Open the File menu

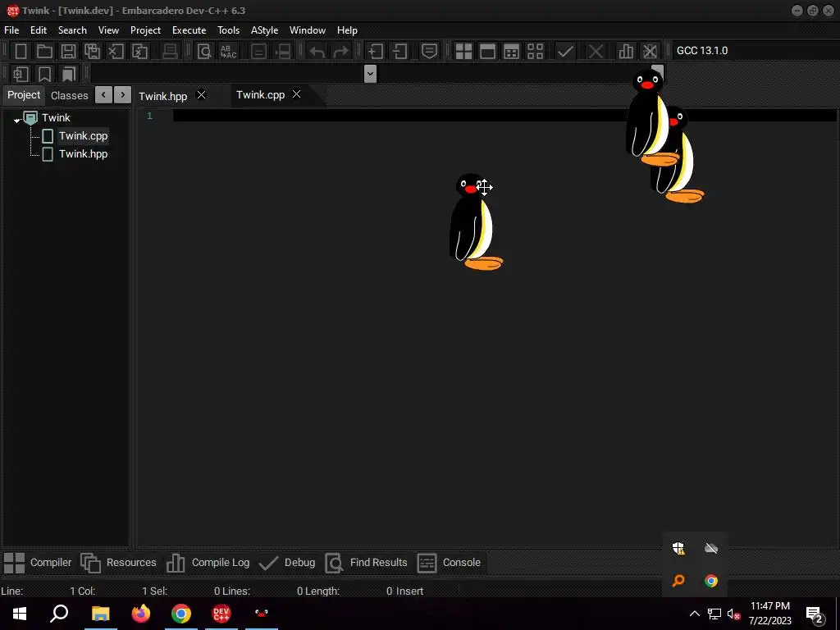click(x=11, y=30)
